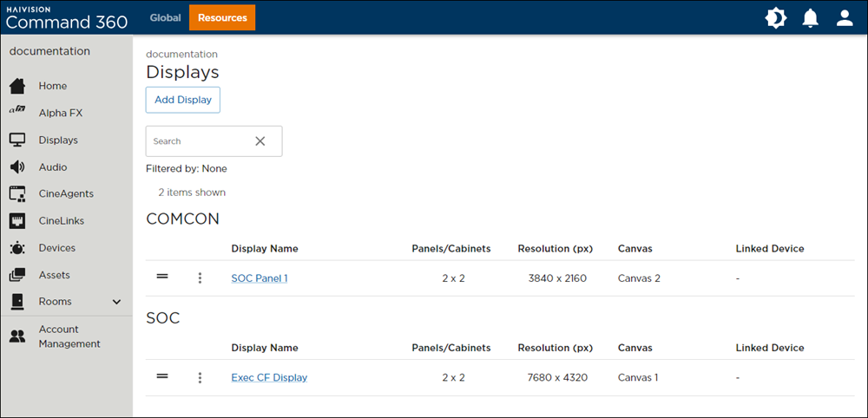The width and height of the screenshot is (868, 418).
Task: Click the Add Display button
Action: [x=183, y=100]
